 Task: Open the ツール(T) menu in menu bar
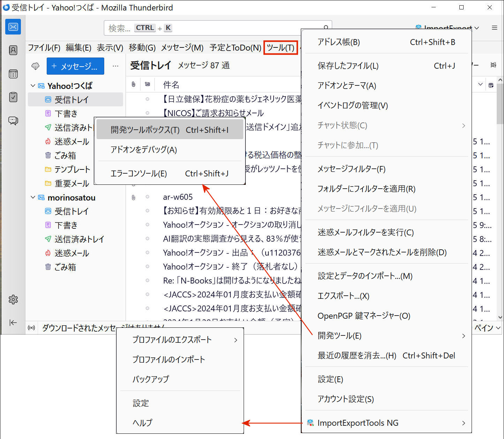coord(281,47)
